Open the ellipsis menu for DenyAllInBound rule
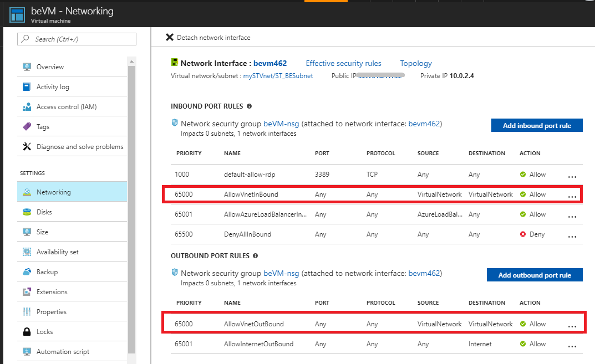This screenshot has height=364, width=595. point(572,237)
